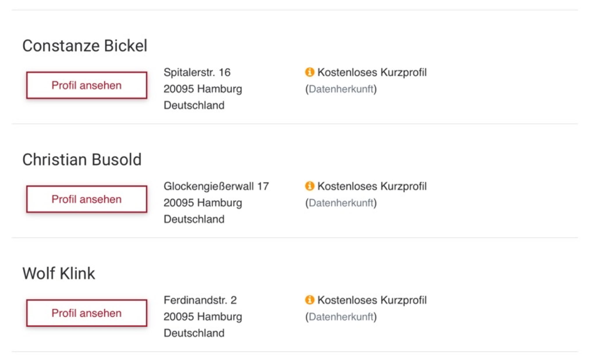The image size is (599, 364).
Task: Click orange info icon in Constanze Bickel entry
Action: pyautogui.click(x=309, y=72)
